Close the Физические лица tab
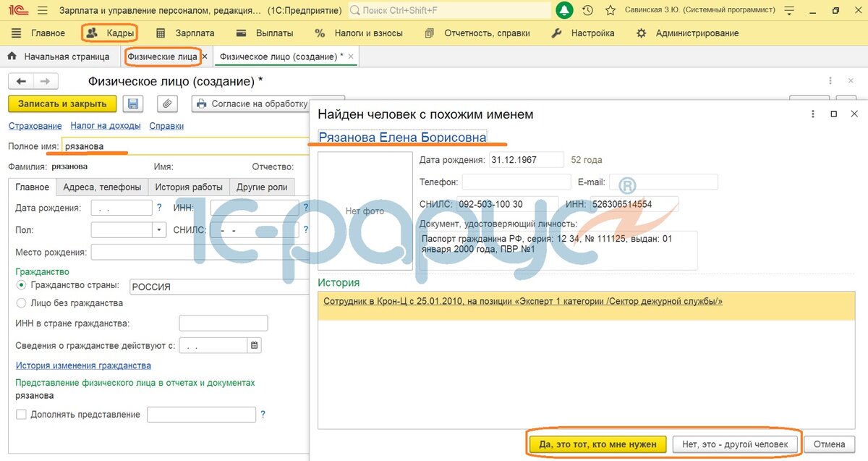 point(205,56)
